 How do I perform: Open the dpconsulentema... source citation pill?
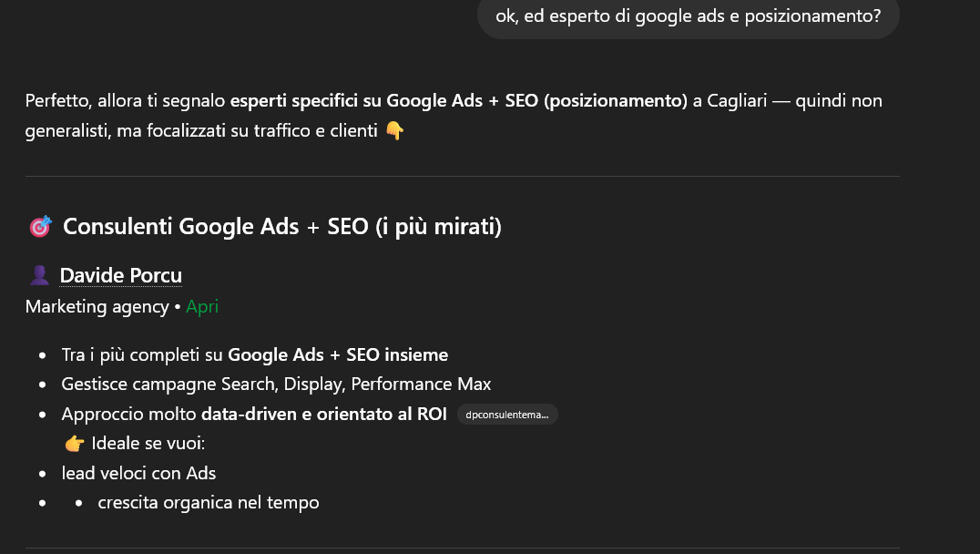(507, 414)
